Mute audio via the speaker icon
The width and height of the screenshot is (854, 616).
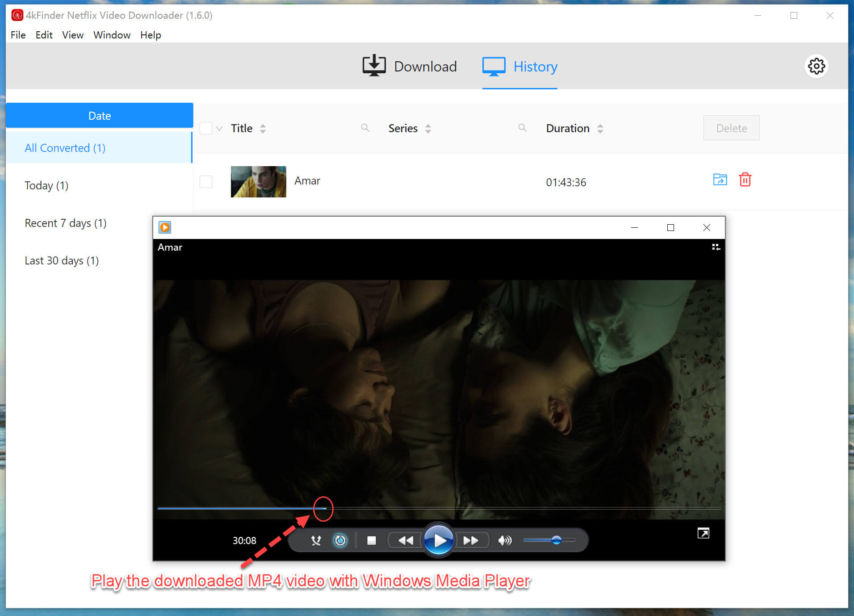coord(505,540)
